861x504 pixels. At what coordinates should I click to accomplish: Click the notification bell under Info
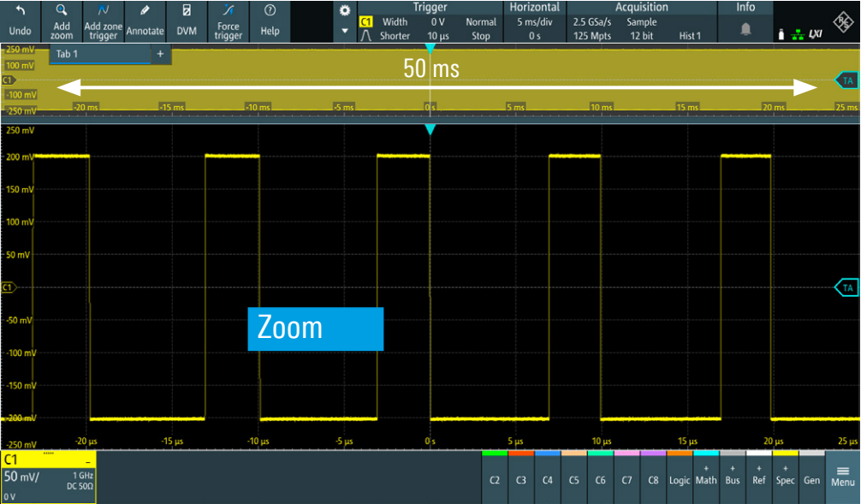click(x=745, y=29)
